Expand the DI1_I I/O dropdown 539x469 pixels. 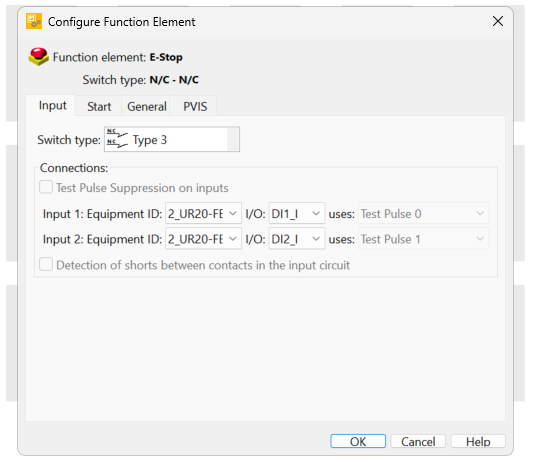click(x=297, y=214)
